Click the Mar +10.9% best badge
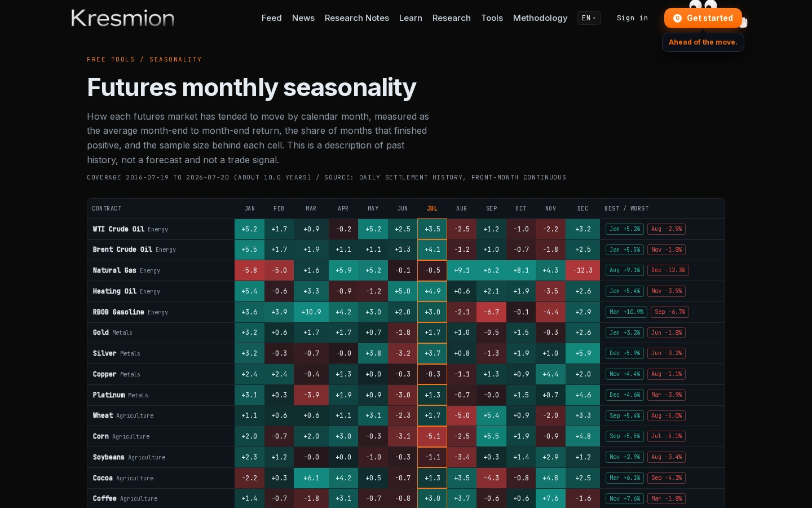The height and width of the screenshot is (508, 812). pyautogui.click(x=626, y=312)
